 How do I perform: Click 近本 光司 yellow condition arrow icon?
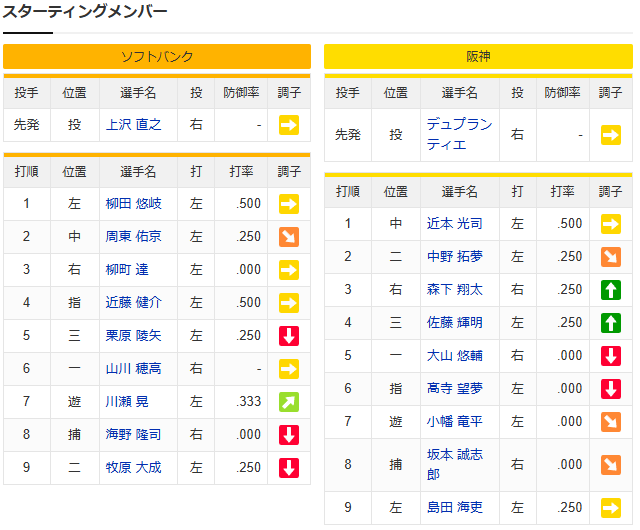coord(611,224)
